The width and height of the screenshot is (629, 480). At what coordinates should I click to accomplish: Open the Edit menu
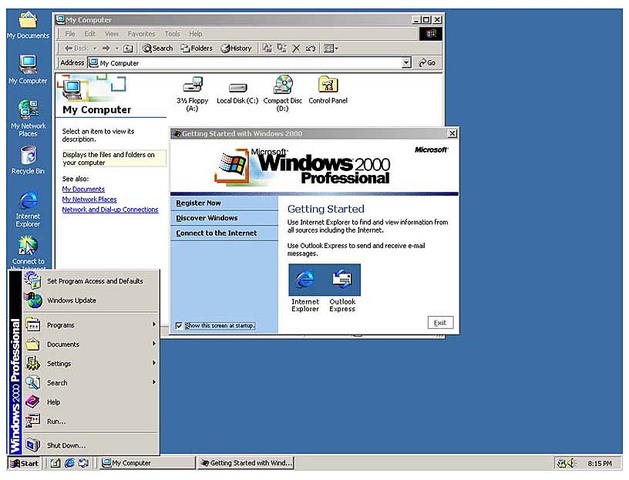coord(90,34)
